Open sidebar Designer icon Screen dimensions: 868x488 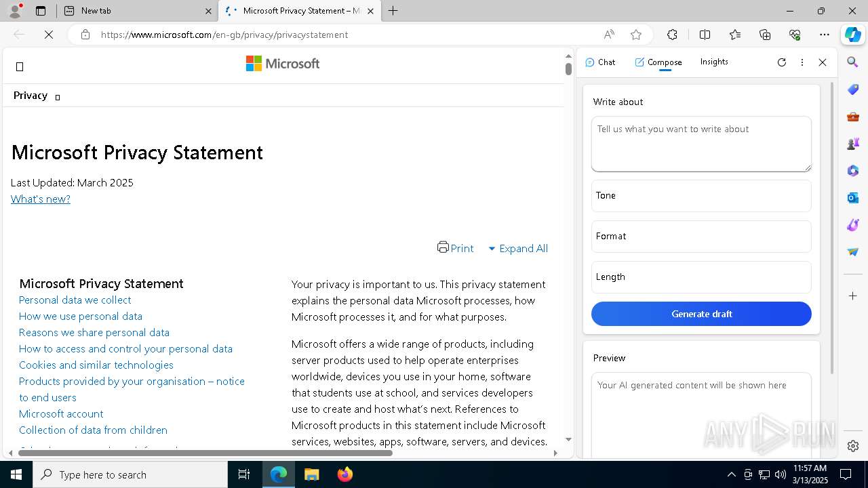[x=853, y=225]
